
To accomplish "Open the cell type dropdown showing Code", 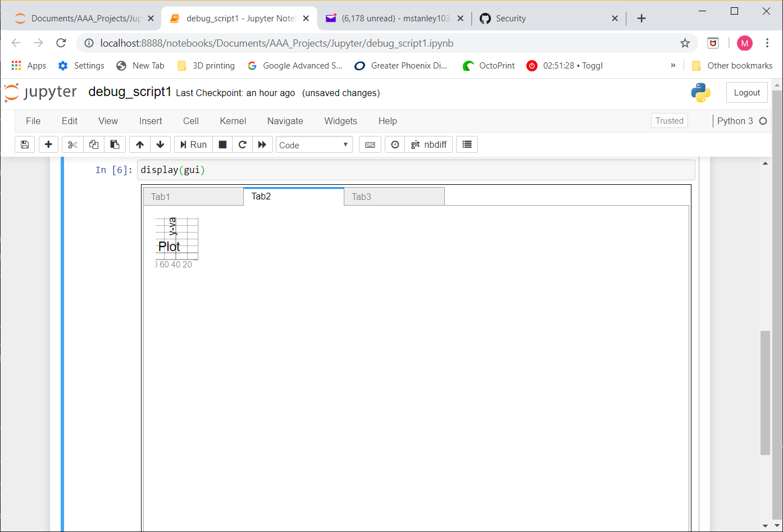I will click(x=313, y=144).
